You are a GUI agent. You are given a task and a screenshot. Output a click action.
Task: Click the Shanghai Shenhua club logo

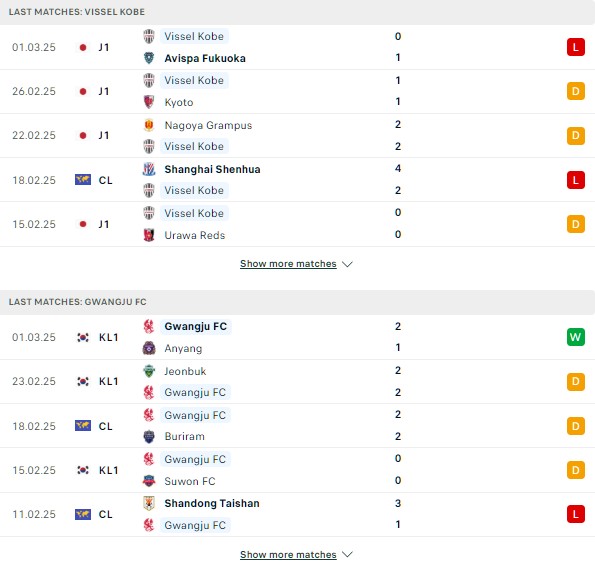tap(149, 169)
